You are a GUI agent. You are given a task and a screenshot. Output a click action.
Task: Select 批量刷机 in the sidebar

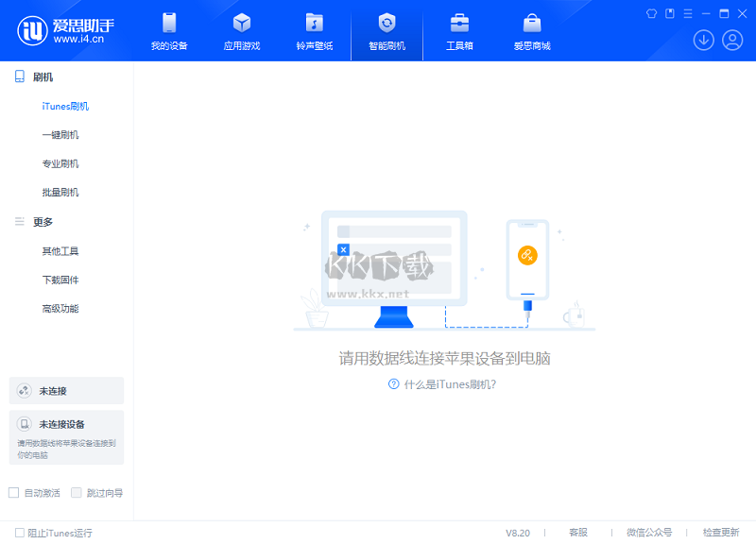(60, 193)
